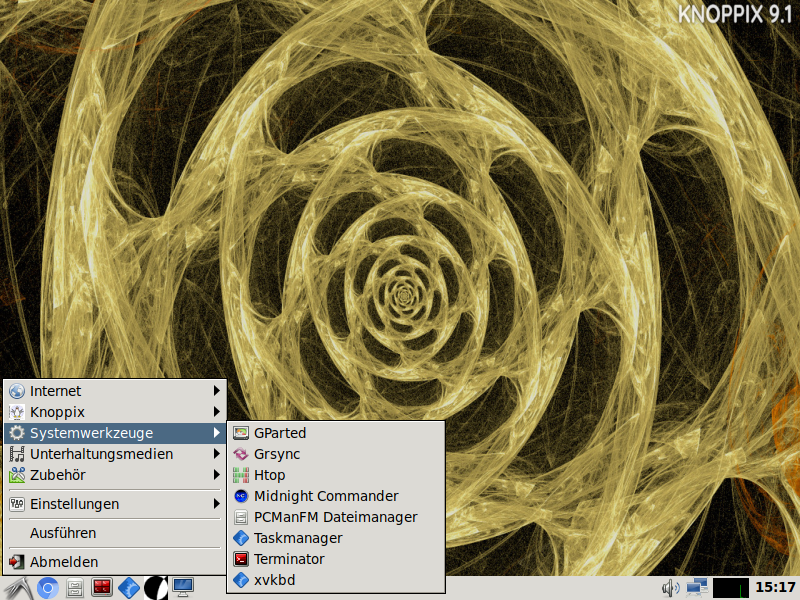This screenshot has height=600, width=800.
Task: Expand the Zubehör submenu arrow
Action: pyautogui.click(x=216, y=474)
